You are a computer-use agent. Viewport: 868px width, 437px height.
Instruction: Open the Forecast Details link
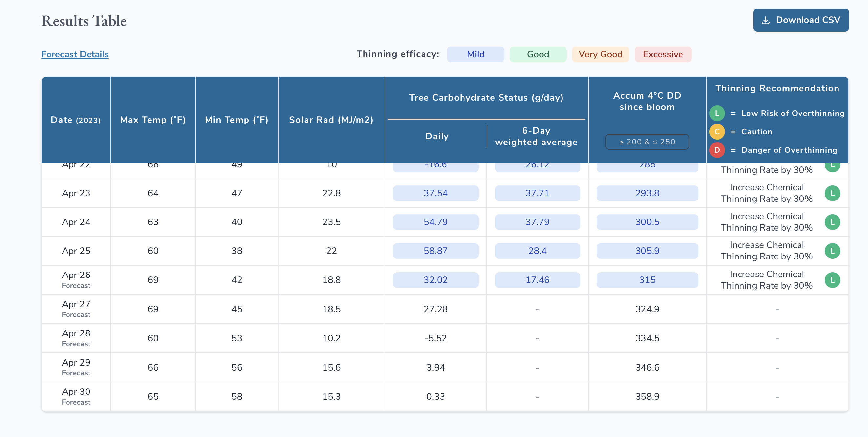75,54
